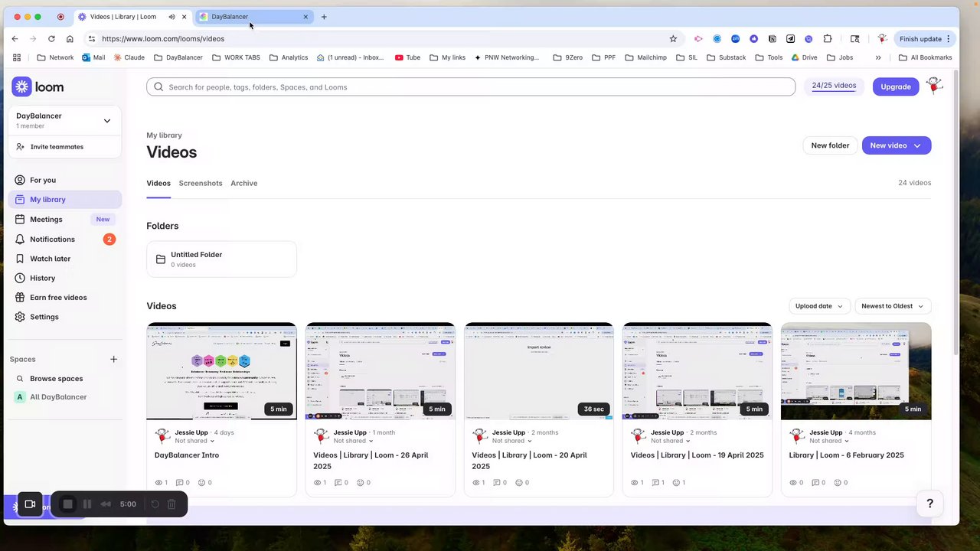Restart the recording with the circular arrow
The image size is (980, 551).
click(155, 504)
